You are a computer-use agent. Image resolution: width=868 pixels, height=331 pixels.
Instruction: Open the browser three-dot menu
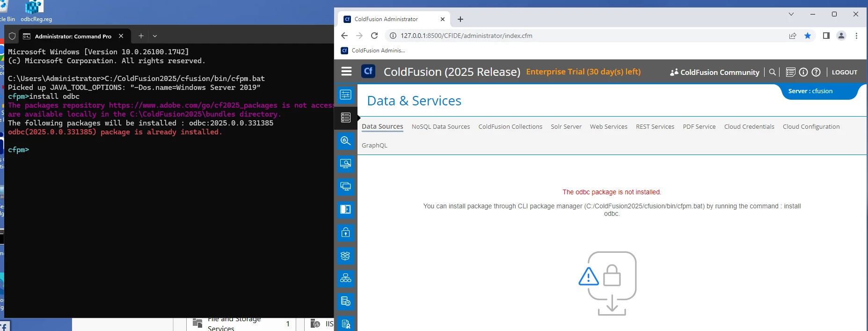(856, 36)
